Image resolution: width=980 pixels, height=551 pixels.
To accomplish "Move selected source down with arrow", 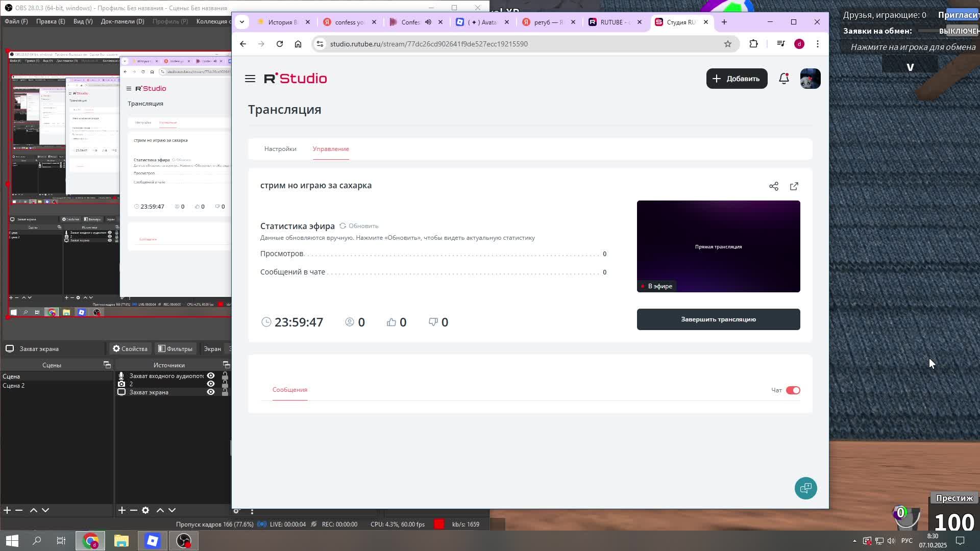I will point(172,510).
